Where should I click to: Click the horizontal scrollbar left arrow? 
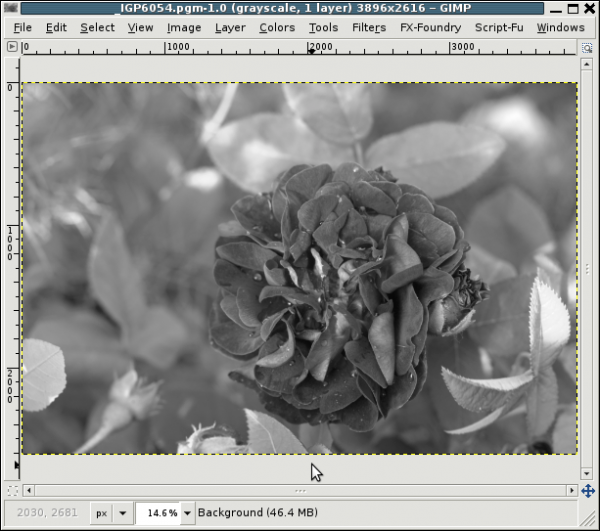pos(29,490)
